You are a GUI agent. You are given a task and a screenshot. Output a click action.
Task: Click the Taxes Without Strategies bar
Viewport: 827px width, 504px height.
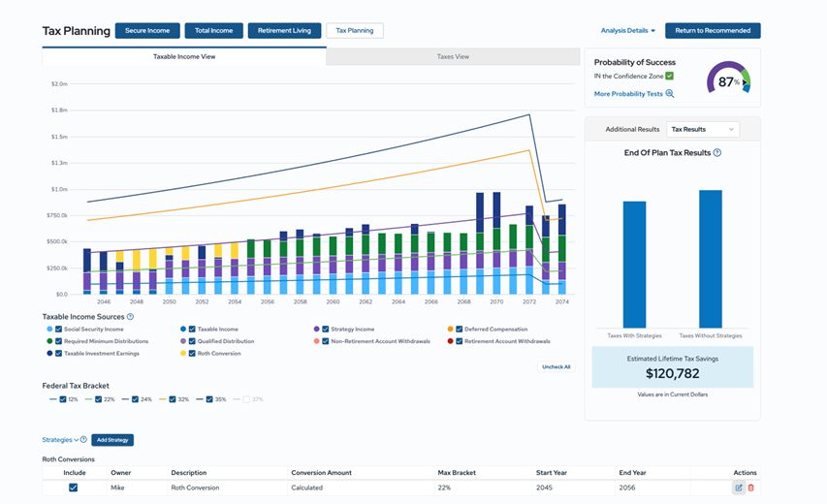pos(710,258)
